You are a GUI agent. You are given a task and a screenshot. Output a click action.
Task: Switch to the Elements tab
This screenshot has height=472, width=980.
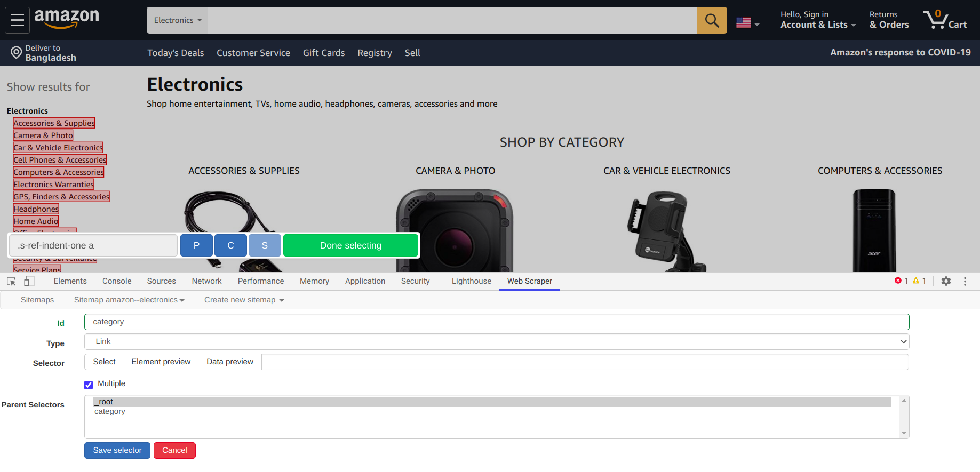(x=70, y=281)
